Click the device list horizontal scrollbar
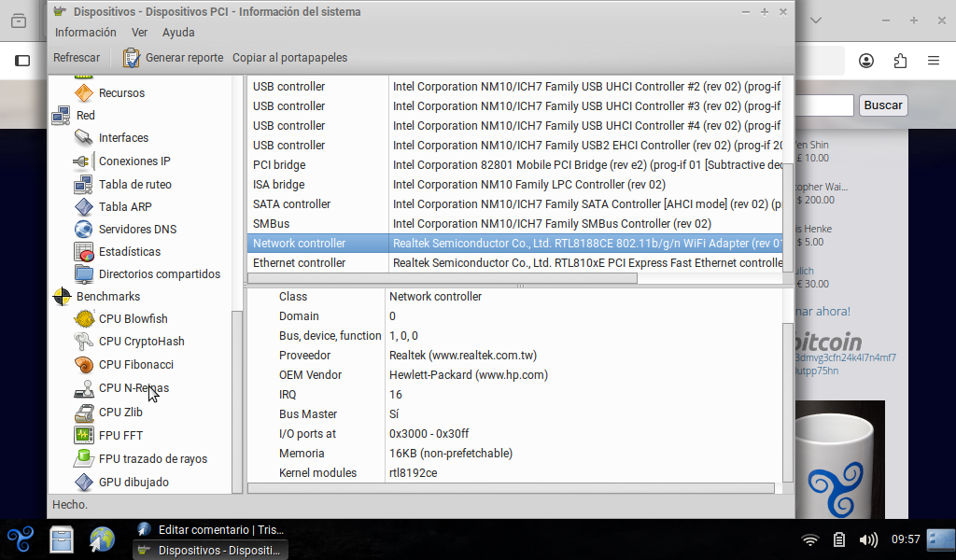The height and width of the screenshot is (560, 956). tap(443, 278)
